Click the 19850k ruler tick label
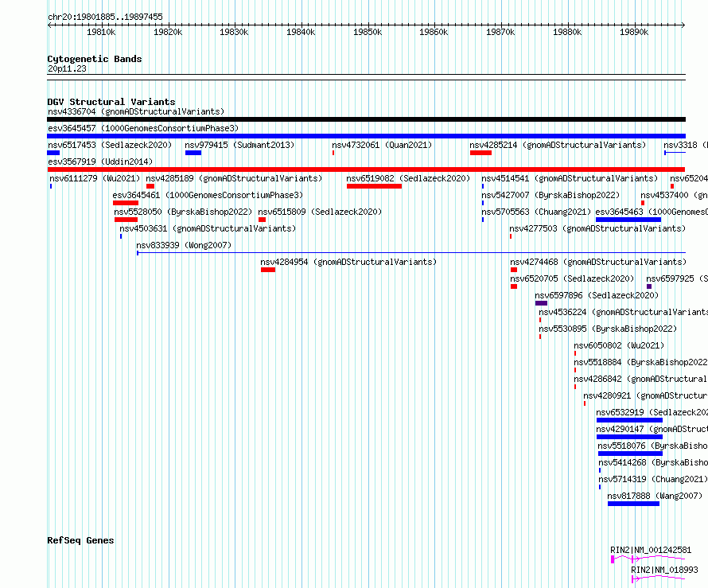The image size is (708, 588). [x=368, y=32]
